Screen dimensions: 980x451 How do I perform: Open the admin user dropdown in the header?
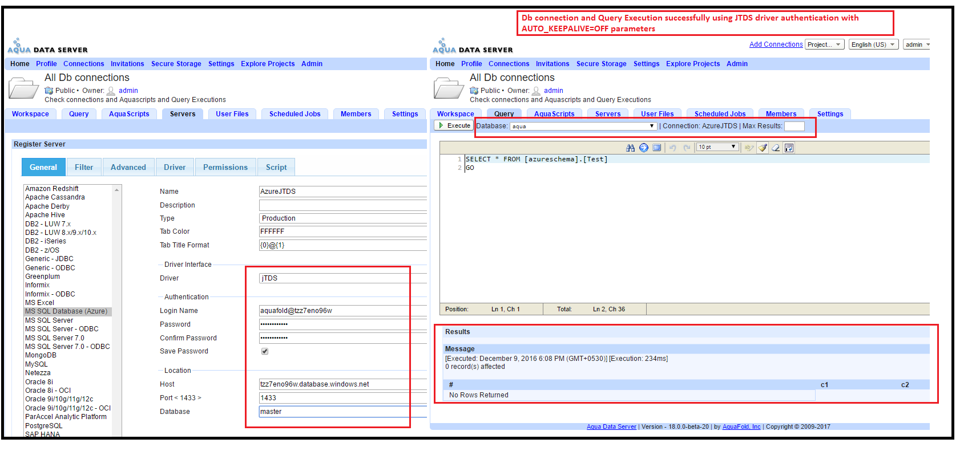click(917, 44)
